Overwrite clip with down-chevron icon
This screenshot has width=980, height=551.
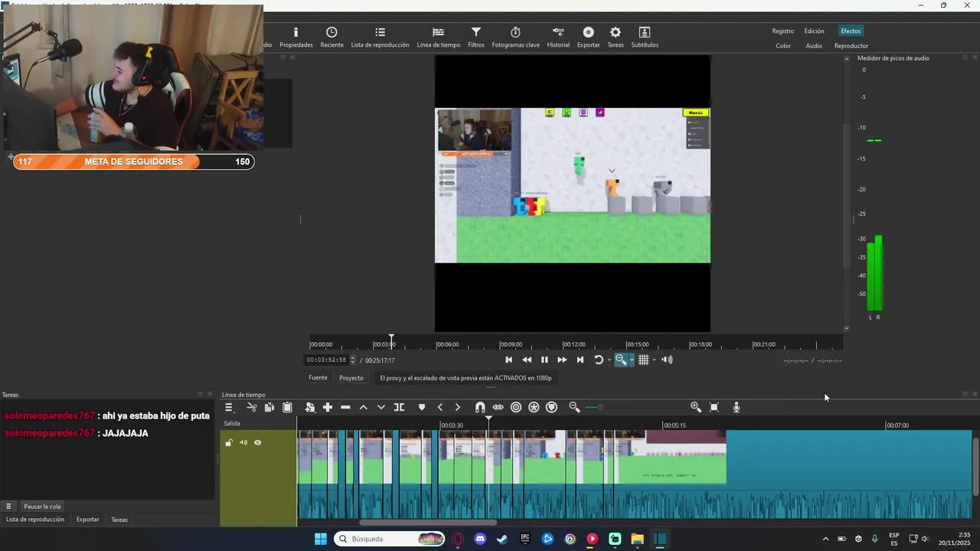(x=381, y=407)
